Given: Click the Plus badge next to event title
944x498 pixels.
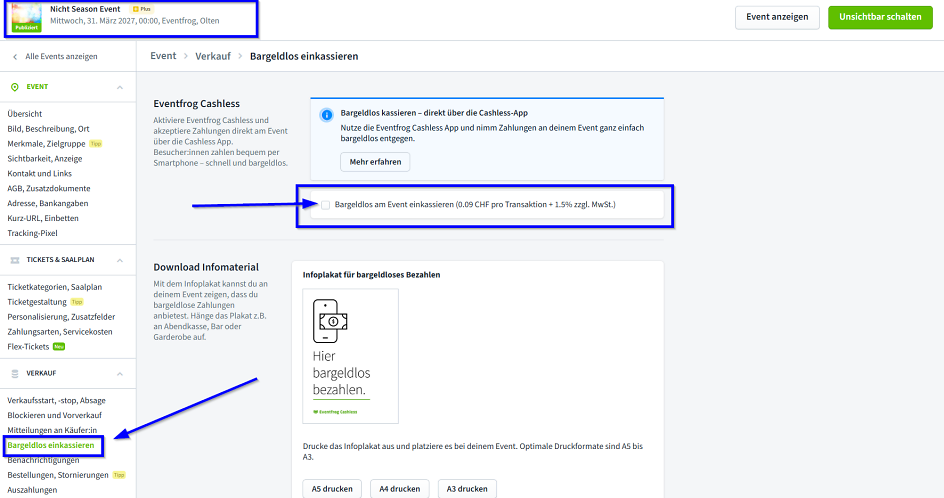Looking at the screenshot, I should (142, 9).
